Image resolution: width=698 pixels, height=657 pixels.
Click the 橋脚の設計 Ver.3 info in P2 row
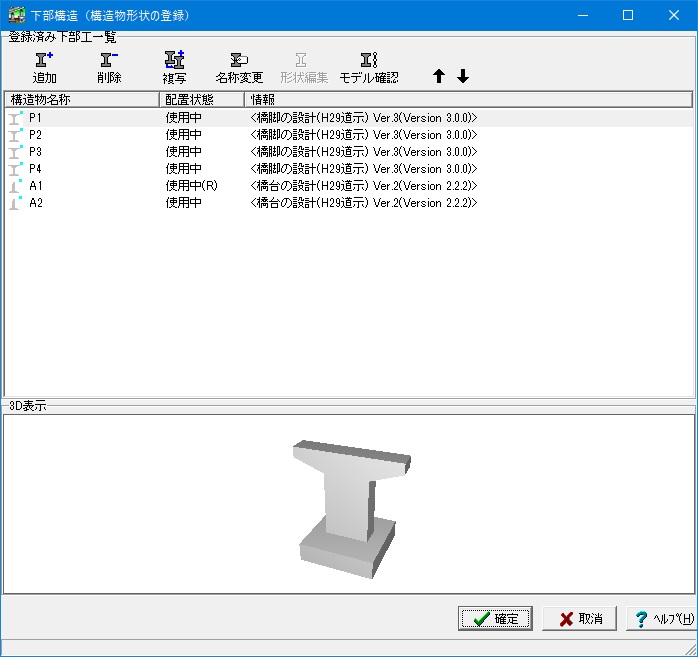click(x=363, y=135)
